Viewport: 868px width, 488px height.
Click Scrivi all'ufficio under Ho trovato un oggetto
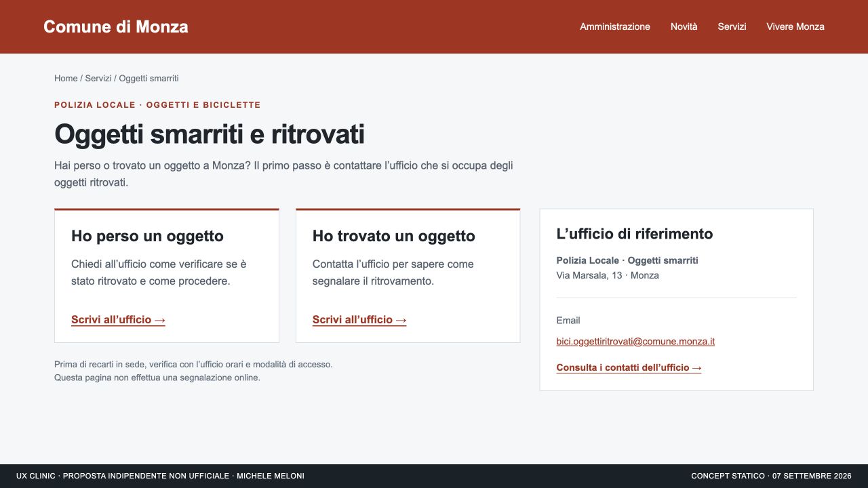(x=359, y=320)
